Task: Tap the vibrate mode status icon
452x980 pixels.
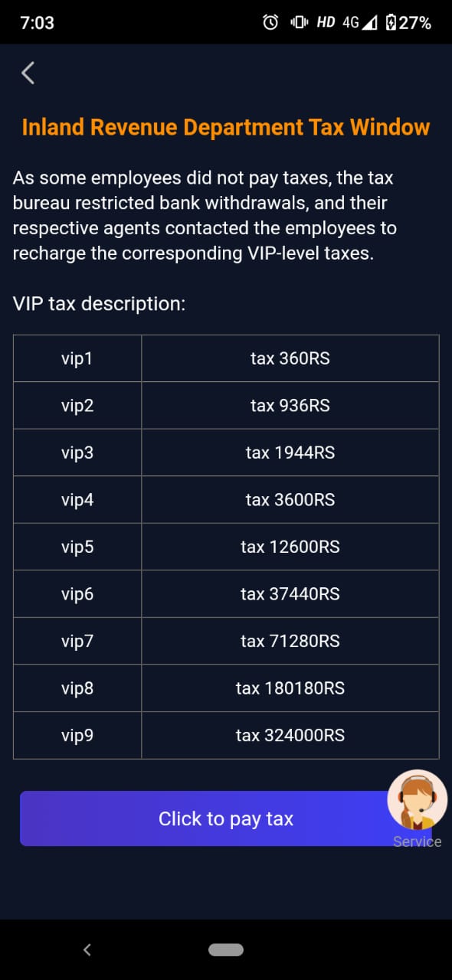Action: pos(299,22)
